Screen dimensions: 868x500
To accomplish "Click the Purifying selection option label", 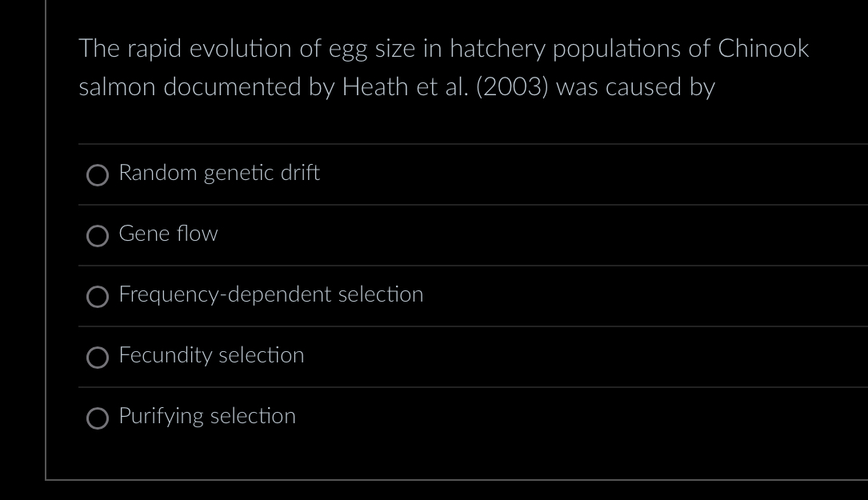I will (x=206, y=417).
